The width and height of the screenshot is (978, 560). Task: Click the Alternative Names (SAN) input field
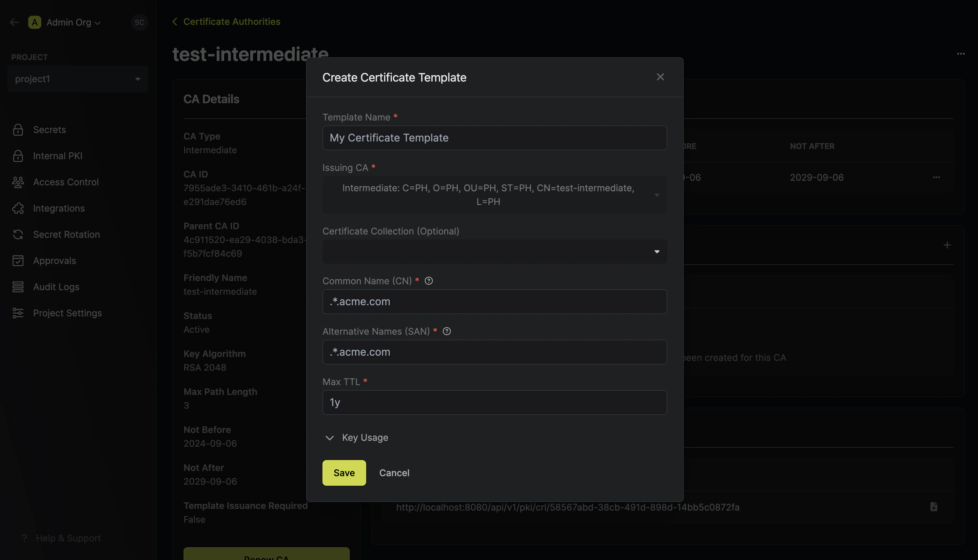[495, 352]
